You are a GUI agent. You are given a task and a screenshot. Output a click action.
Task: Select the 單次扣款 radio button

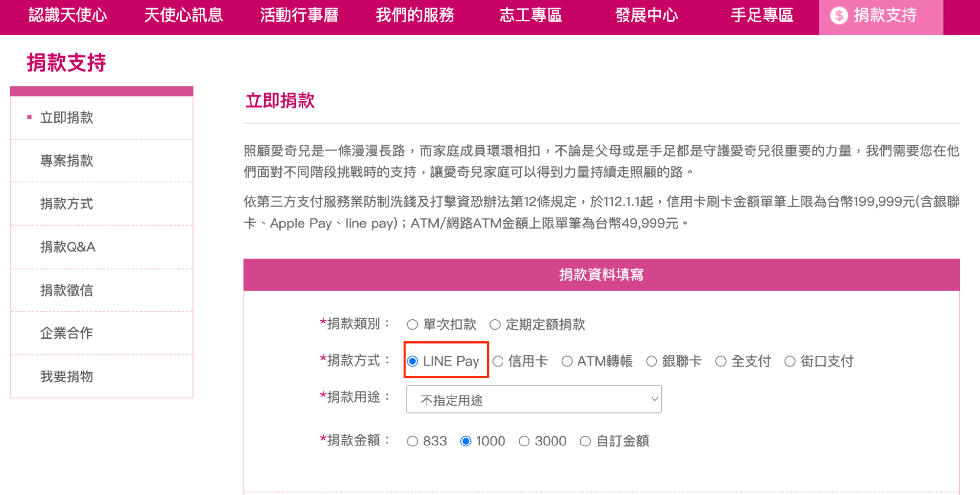(x=412, y=324)
